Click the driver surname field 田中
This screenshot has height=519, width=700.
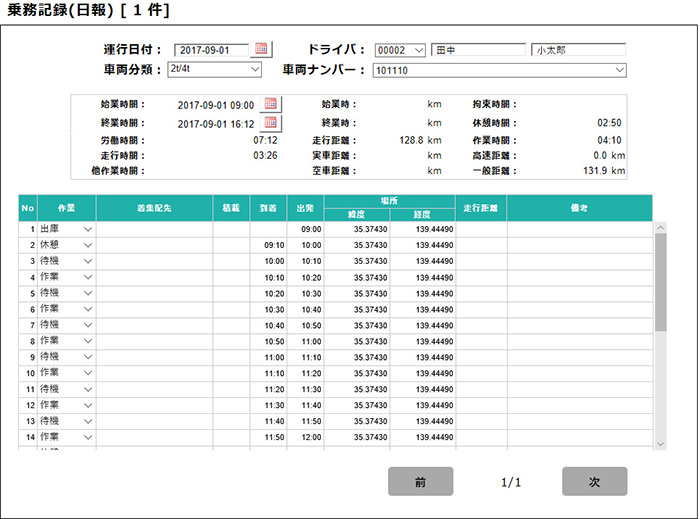[478, 49]
